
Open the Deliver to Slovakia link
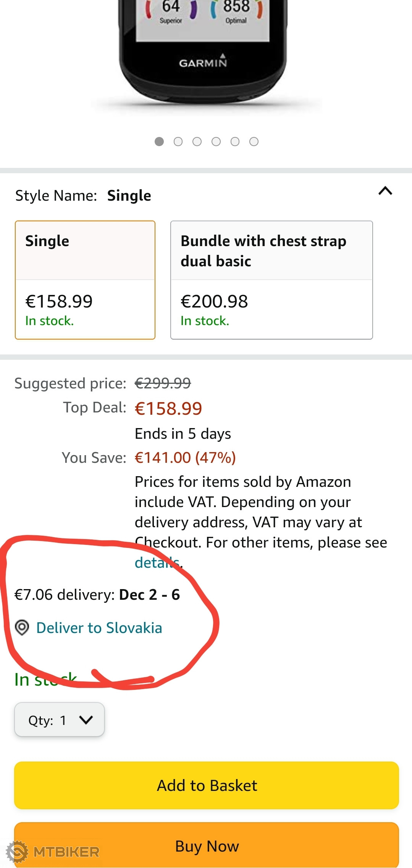pyautogui.click(x=99, y=628)
